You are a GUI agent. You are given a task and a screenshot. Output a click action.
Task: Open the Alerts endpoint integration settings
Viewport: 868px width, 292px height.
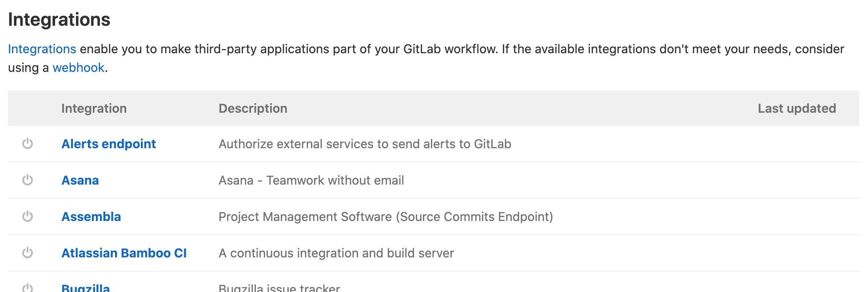pyautogui.click(x=108, y=144)
